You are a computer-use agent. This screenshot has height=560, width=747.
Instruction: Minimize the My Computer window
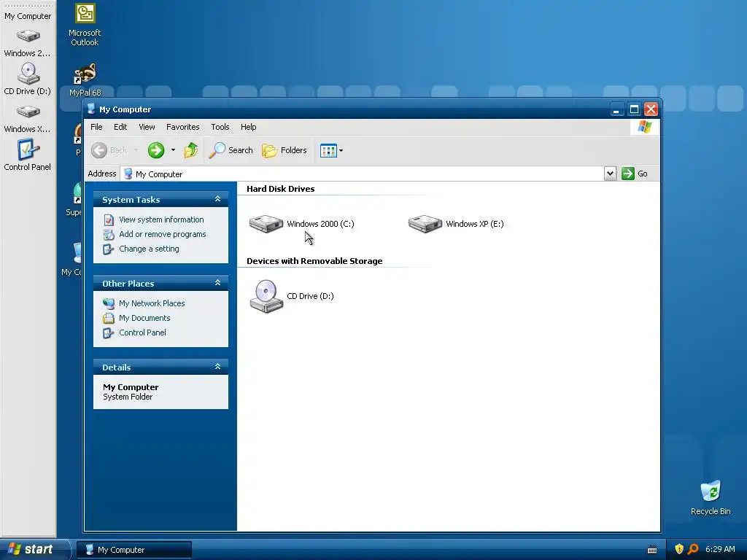coord(616,109)
